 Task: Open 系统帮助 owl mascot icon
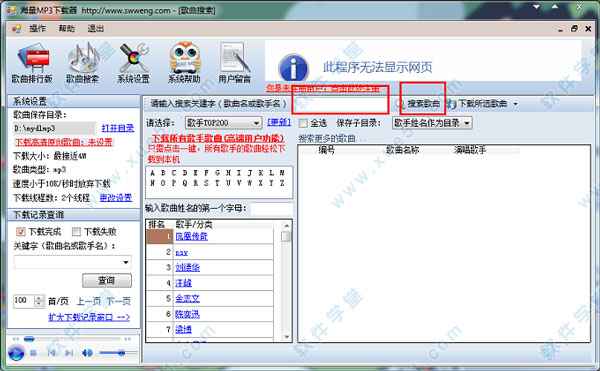click(185, 57)
